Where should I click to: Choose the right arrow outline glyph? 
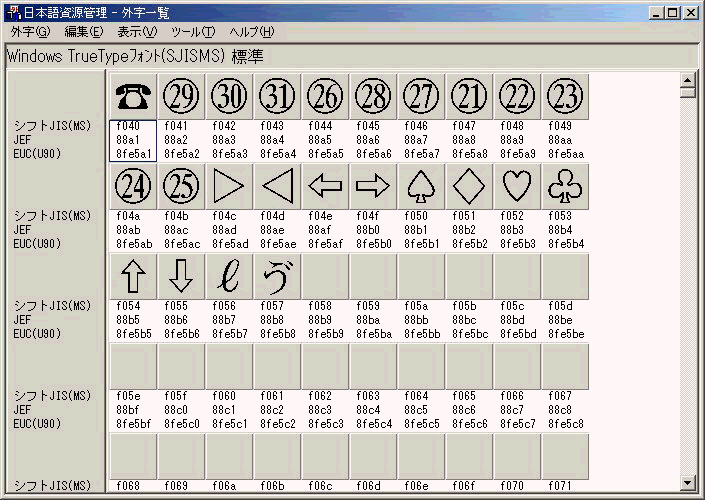[x=373, y=187]
